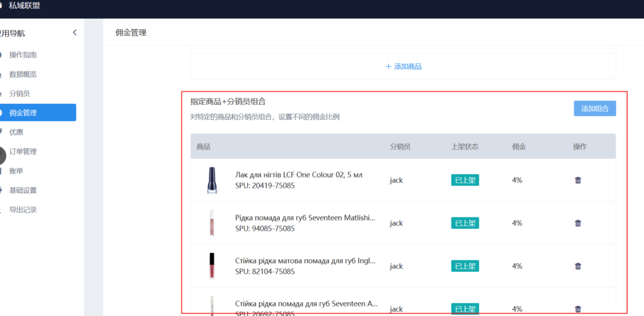Open the 账单 page

(x=17, y=171)
